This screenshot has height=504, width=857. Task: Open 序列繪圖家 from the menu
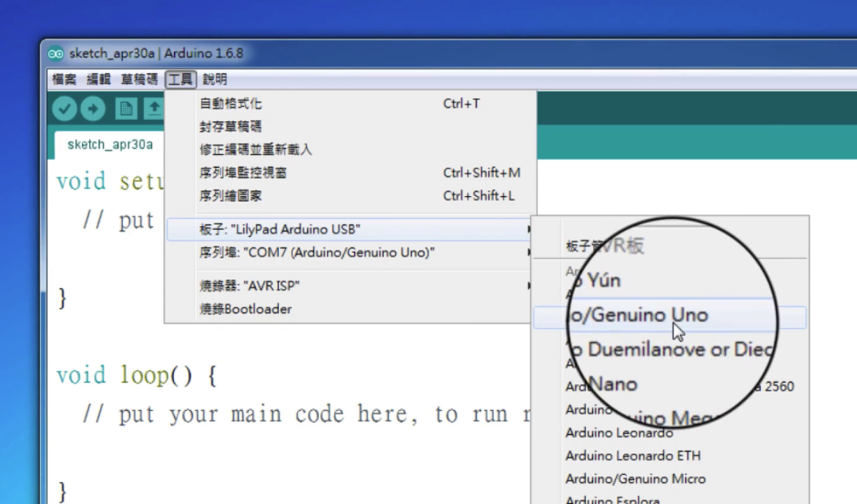click(x=350, y=196)
